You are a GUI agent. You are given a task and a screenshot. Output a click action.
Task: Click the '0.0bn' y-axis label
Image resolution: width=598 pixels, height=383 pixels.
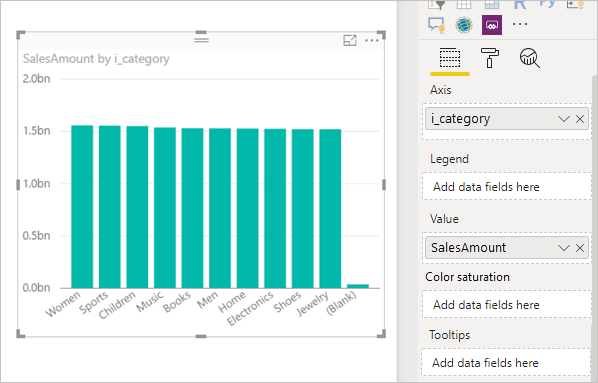point(36,288)
